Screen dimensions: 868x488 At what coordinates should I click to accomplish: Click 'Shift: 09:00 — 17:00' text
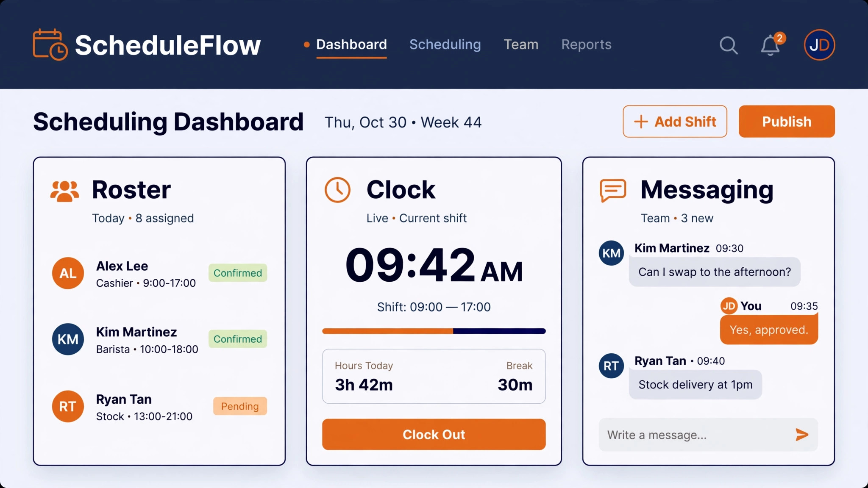(434, 307)
